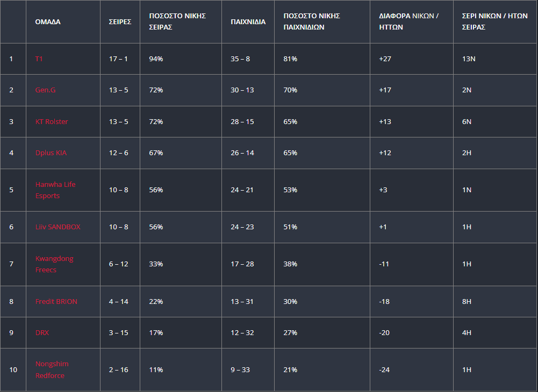Open the Dplus KIA team page
Image resolution: width=538 pixels, height=392 pixels.
point(51,153)
